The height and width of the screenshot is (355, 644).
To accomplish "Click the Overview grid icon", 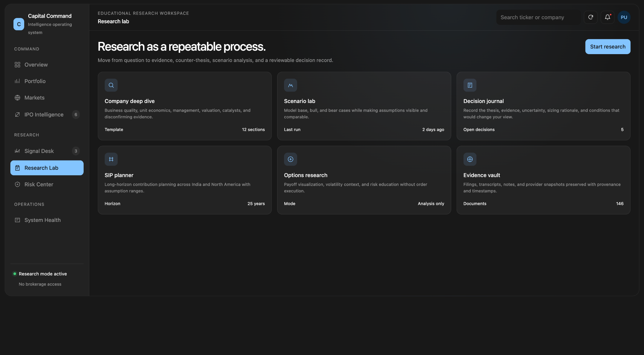I will [x=17, y=65].
